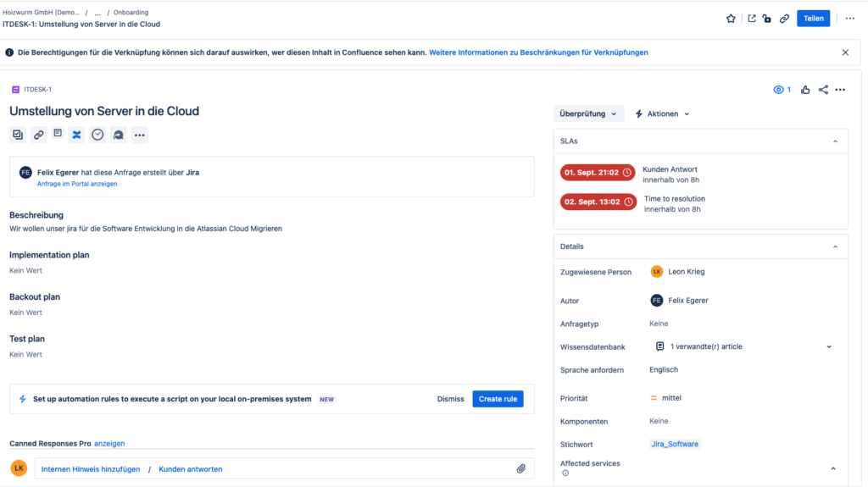Click issue title Umstellung von Server
Screen dimensions: 868x487
pos(104,111)
